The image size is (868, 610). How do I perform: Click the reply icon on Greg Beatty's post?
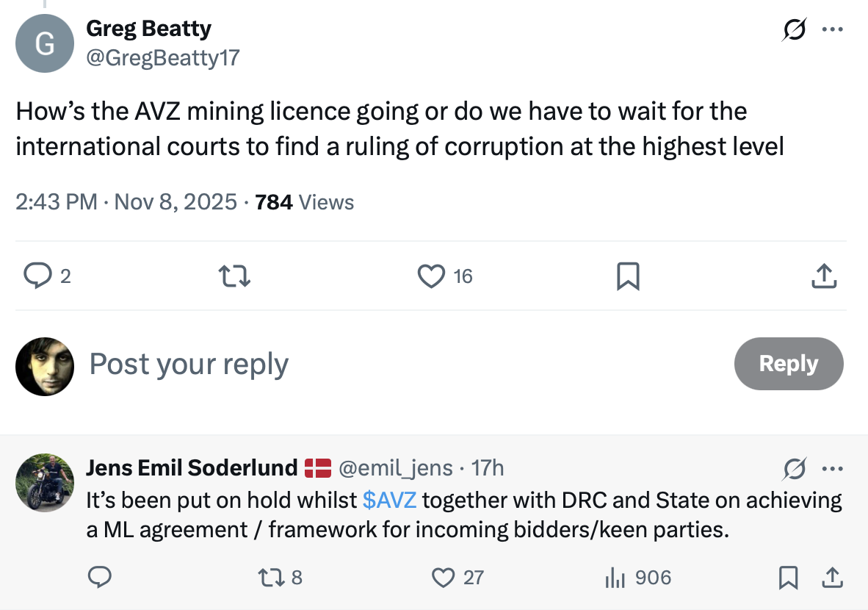36,276
